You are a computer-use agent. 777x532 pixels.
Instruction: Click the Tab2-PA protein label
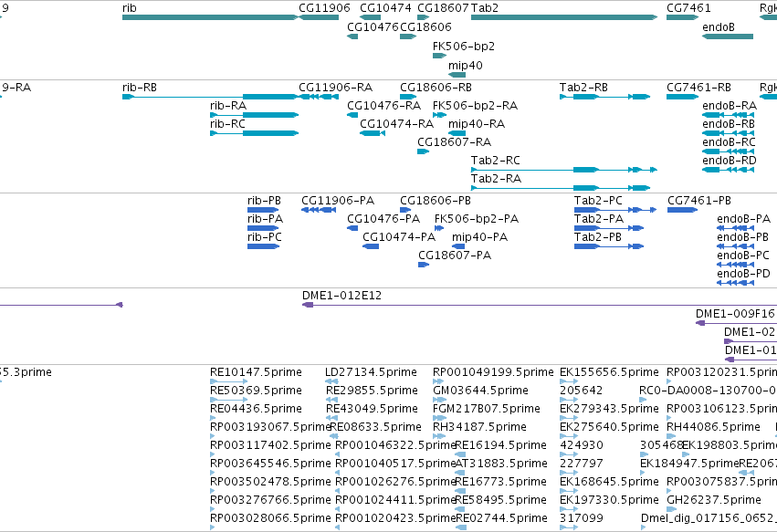pyautogui.click(x=599, y=219)
